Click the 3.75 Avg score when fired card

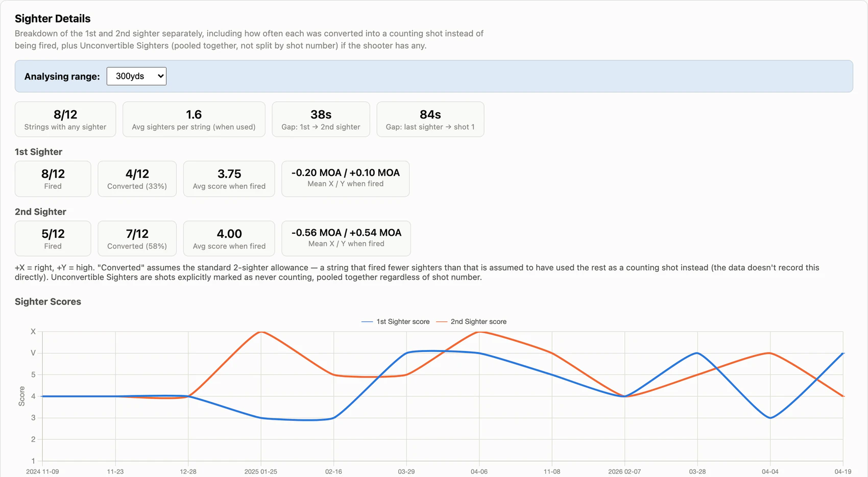(x=229, y=179)
